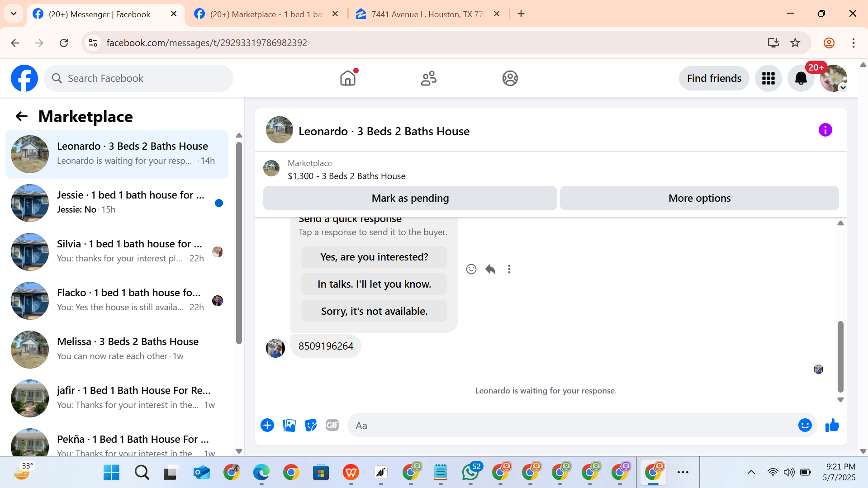Screen dimensions: 868x488
Task: Click the address bar URL
Action: [207, 43]
